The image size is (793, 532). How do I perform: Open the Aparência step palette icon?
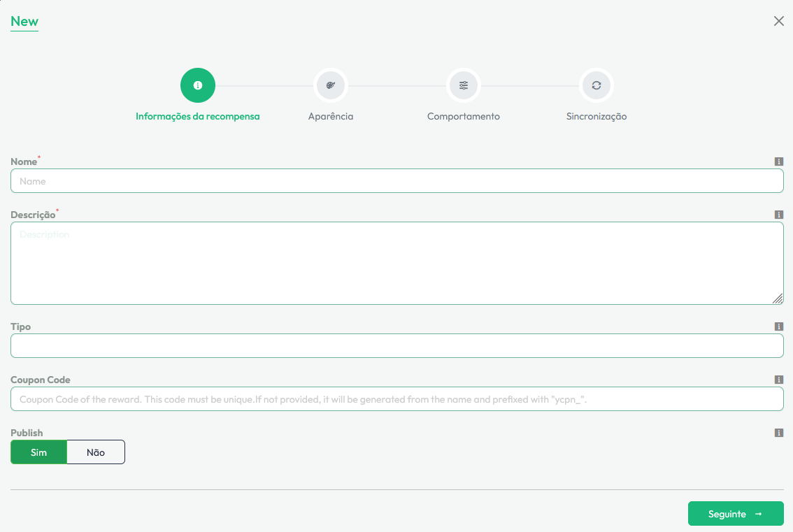(x=331, y=85)
